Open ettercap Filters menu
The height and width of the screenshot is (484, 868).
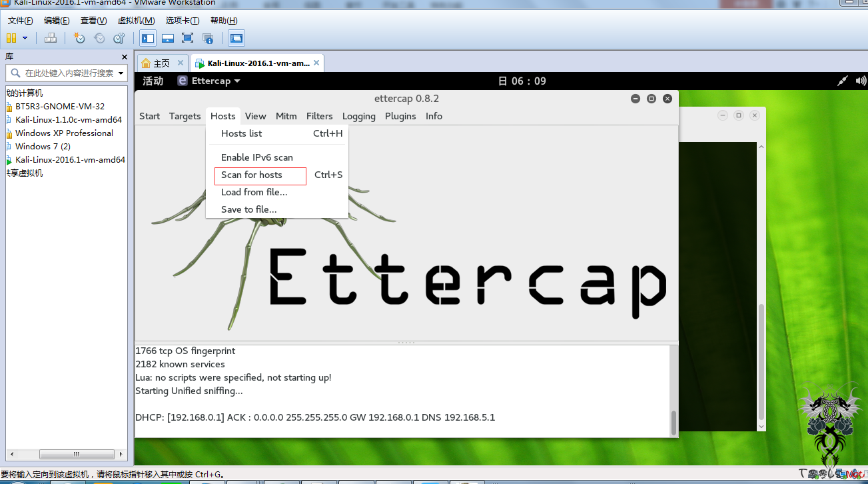[x=319, y=116]
